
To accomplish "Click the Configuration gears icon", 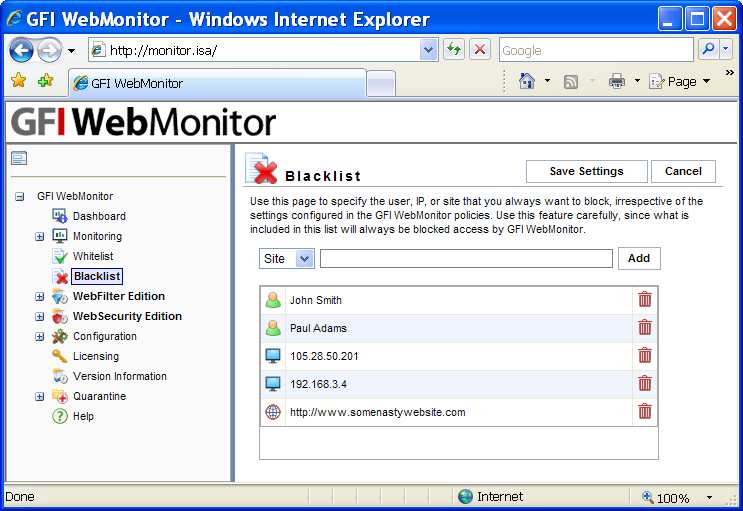I will point(60,336).
